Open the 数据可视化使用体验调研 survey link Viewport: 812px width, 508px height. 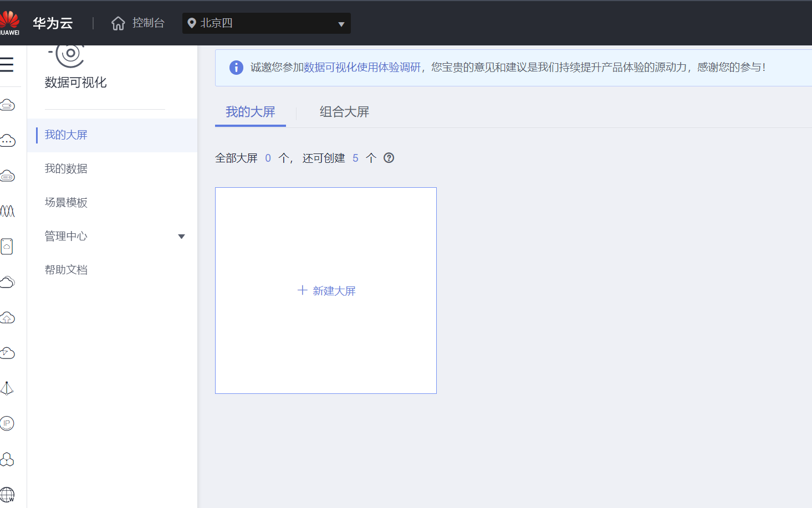click(x=362, y=68)
